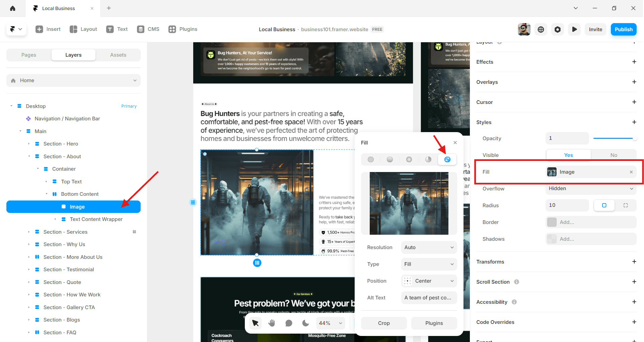Image resolution: width=644 pixels, height=342 pixels.
Task: Click Scroll Section info icon
Action: click(x=517, y=282)
